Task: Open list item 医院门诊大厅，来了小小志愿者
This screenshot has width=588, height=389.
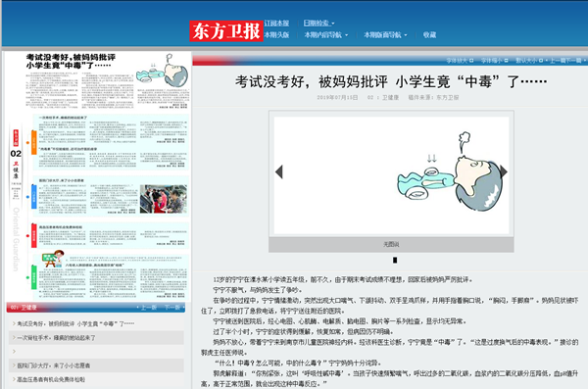Action: point(54,365)
